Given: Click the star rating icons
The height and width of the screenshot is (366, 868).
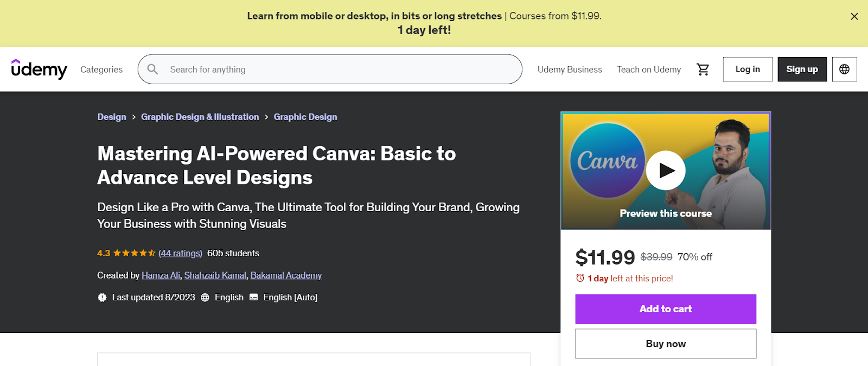Looking at the screenshot, I should pos(135,253).
